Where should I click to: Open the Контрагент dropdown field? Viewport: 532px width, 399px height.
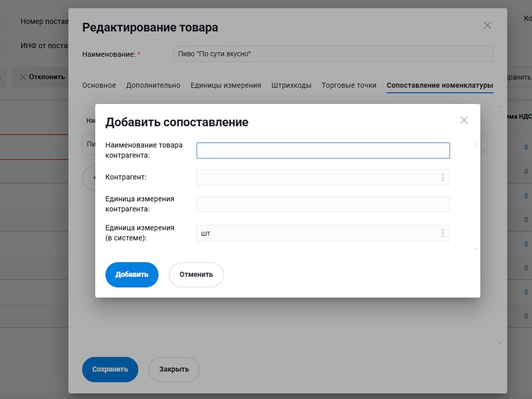318,178
